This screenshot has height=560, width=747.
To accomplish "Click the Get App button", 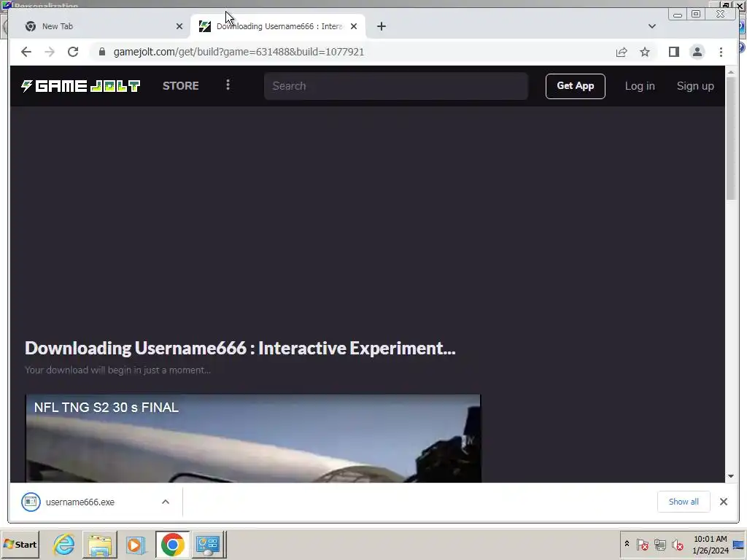I will tap(575, 86).
